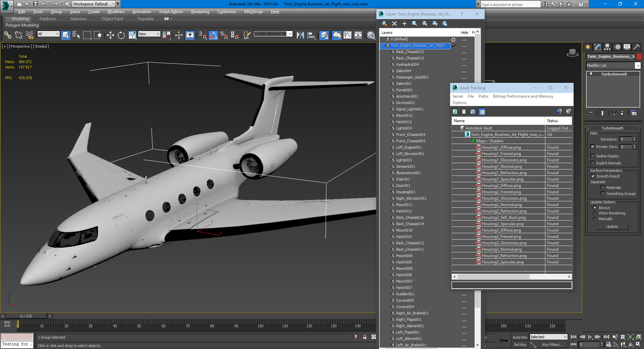Viewport: 644px width, 349px height.
Task: Enable Separate by Smoothing Groups checkbox
Action: (603, 194)
